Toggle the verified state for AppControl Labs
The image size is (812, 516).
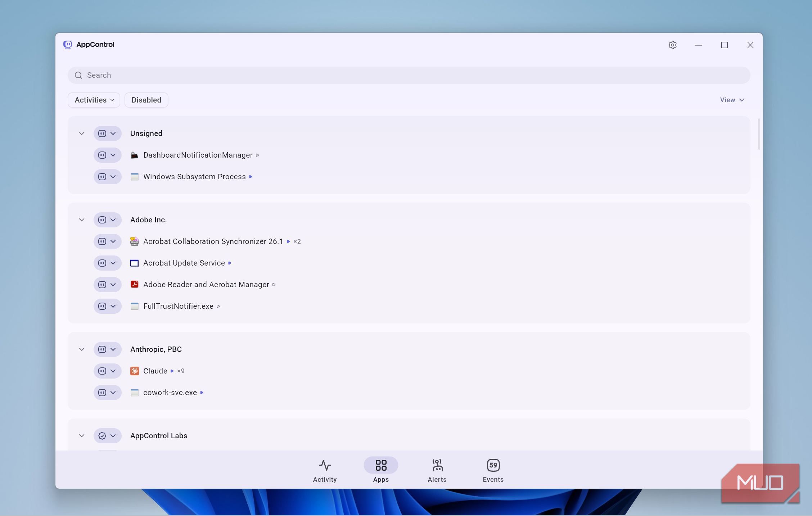[x=102, y=436]
